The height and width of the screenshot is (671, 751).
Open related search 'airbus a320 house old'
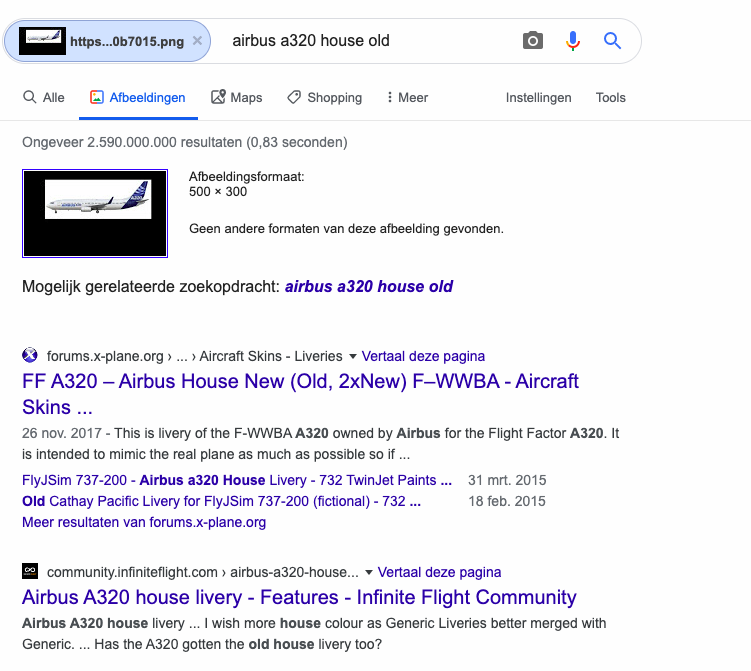369,286
